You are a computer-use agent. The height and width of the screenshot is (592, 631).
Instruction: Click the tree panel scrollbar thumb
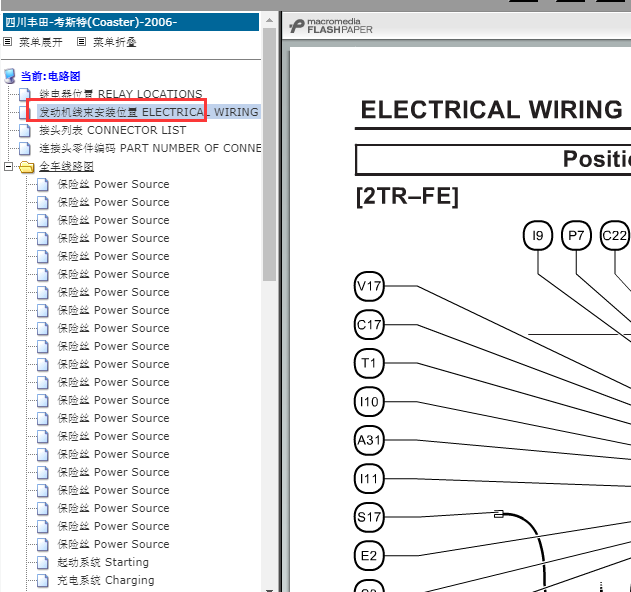269,155
